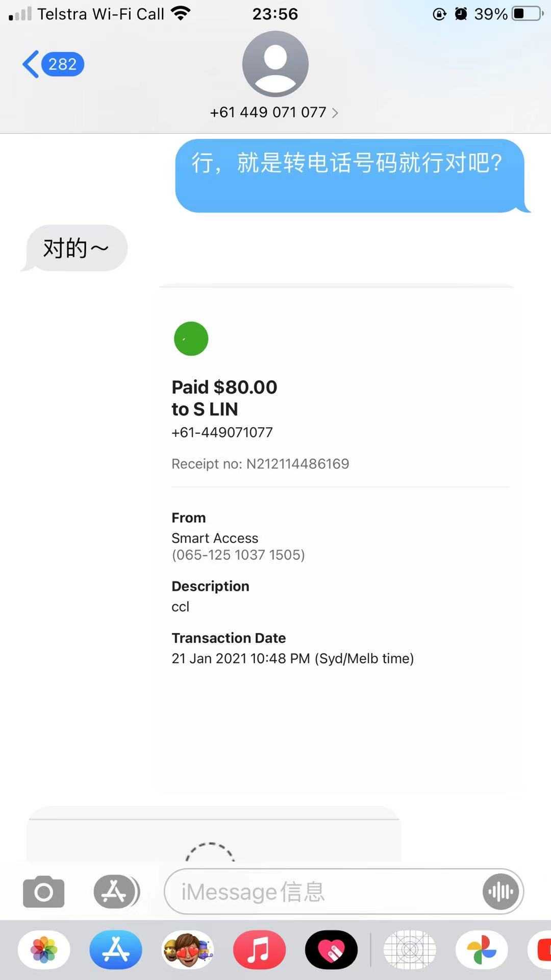
Task: Select the Memoji stickers app
Action: click(x=187, y=950)
